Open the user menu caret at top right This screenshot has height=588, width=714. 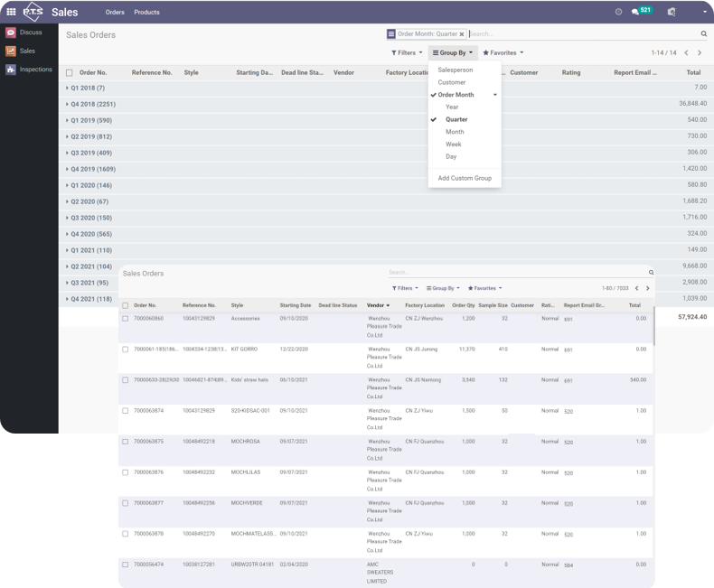click(x=705, y=12)
